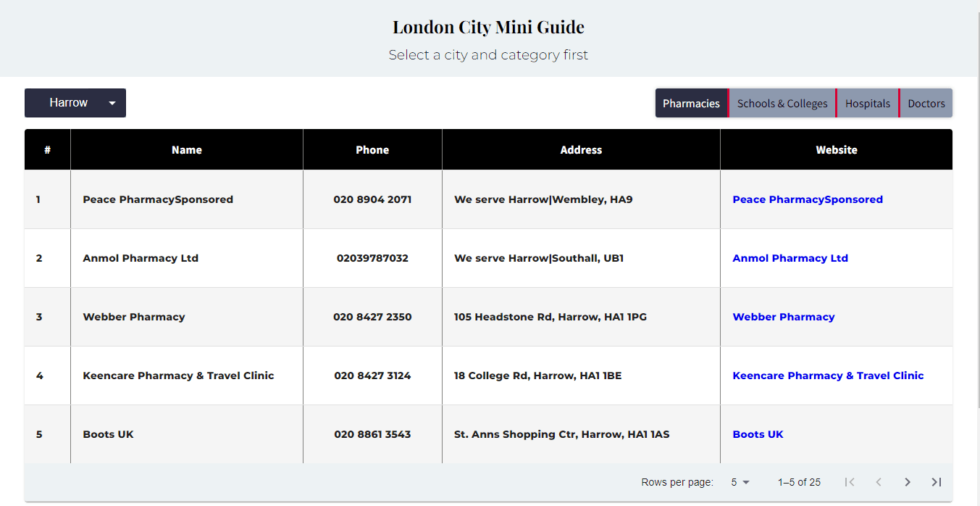
Task: Open the rows per page selector
Action: coord(740,481)
